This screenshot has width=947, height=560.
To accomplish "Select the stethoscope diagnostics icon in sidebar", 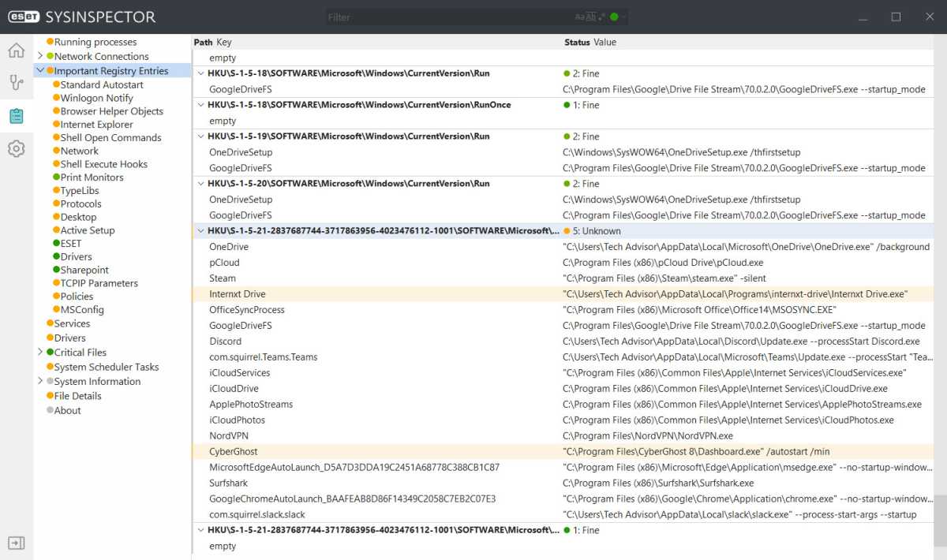I will point(16,83).
